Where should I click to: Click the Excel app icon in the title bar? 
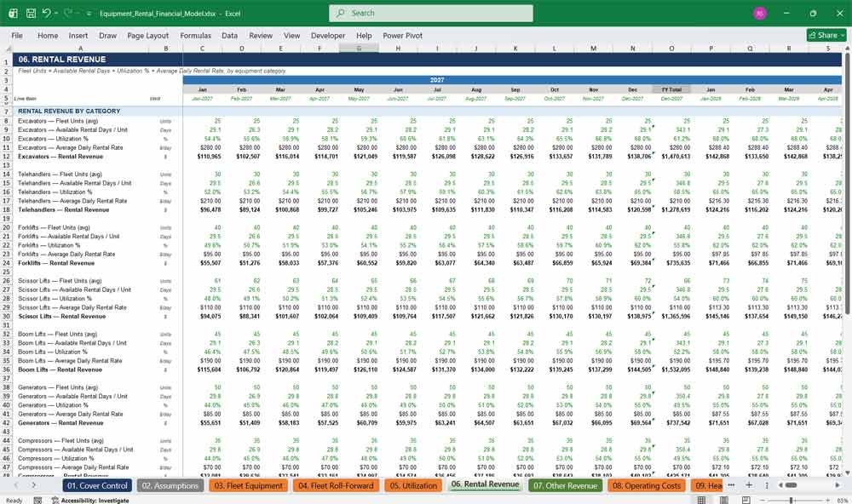pos(13,13)
